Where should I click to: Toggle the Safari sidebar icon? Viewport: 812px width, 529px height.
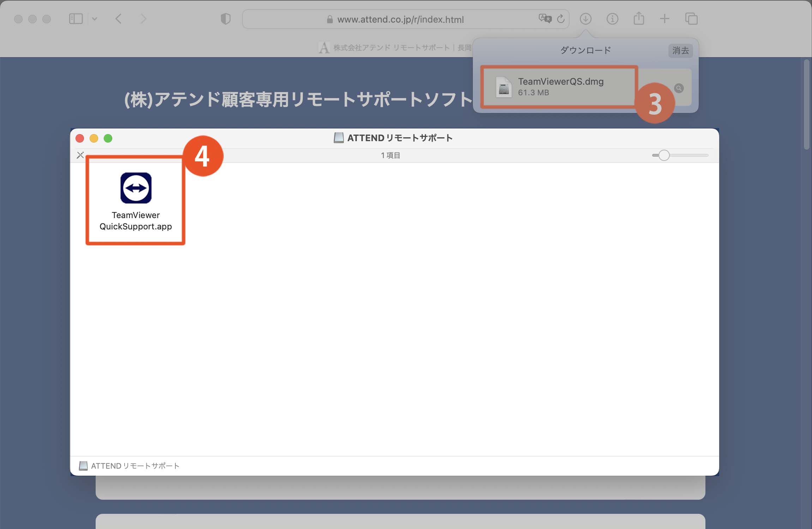tap(76, 19)
